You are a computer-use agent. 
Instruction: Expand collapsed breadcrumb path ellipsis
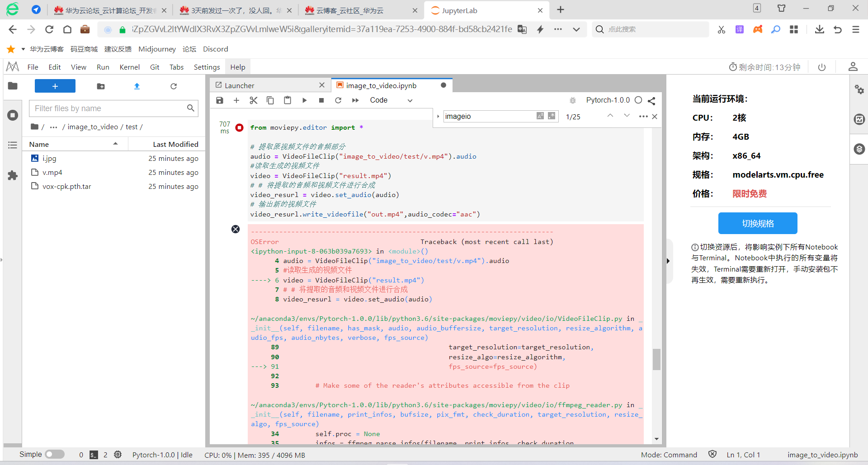(x=53, y=127)
